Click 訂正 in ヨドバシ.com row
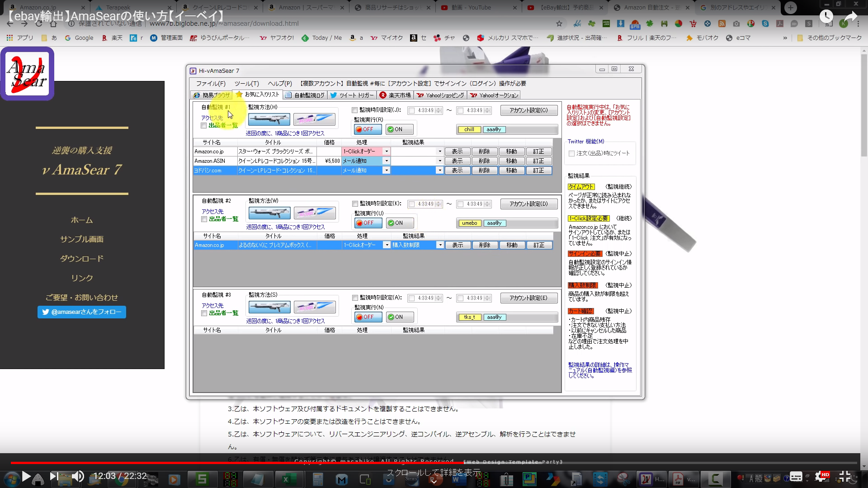 click(x=539, y=171)
